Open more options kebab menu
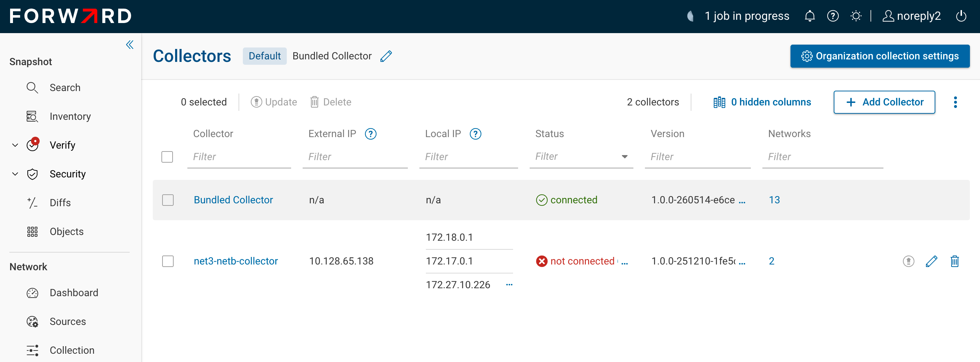Viewport: 980px width, 362px height. (955, 102)
